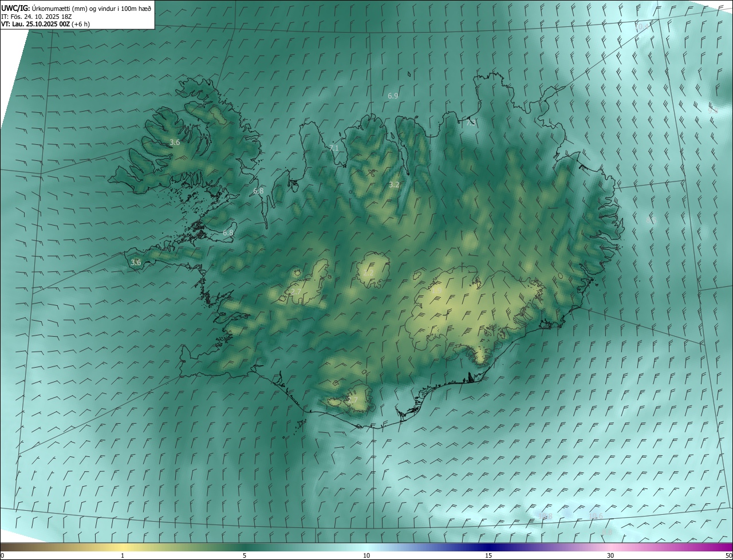The image size is (733, 560).
Task: Click the 1.9 value on the Vatnajökull glacier
Action: pyautogui.click(x=436, y=290)
